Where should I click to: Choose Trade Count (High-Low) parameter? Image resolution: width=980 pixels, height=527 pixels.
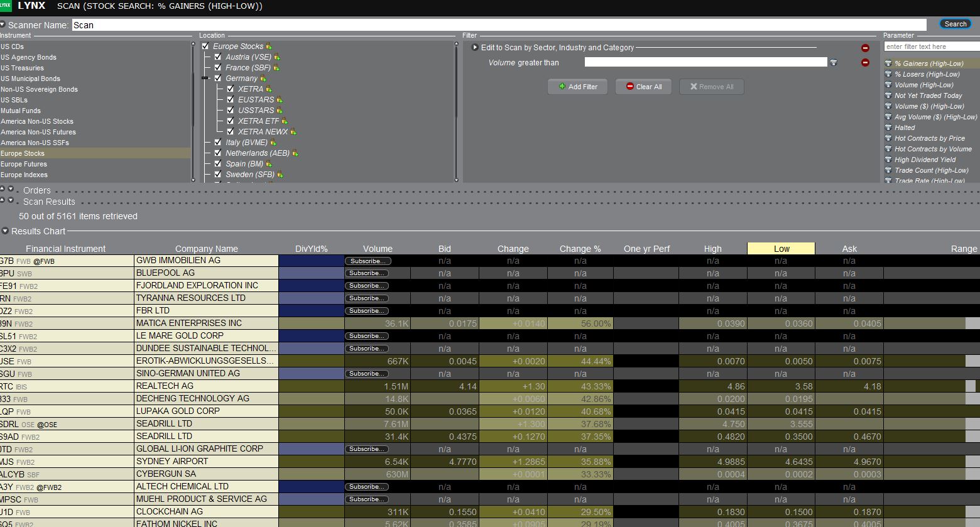[x=932, y=170]
